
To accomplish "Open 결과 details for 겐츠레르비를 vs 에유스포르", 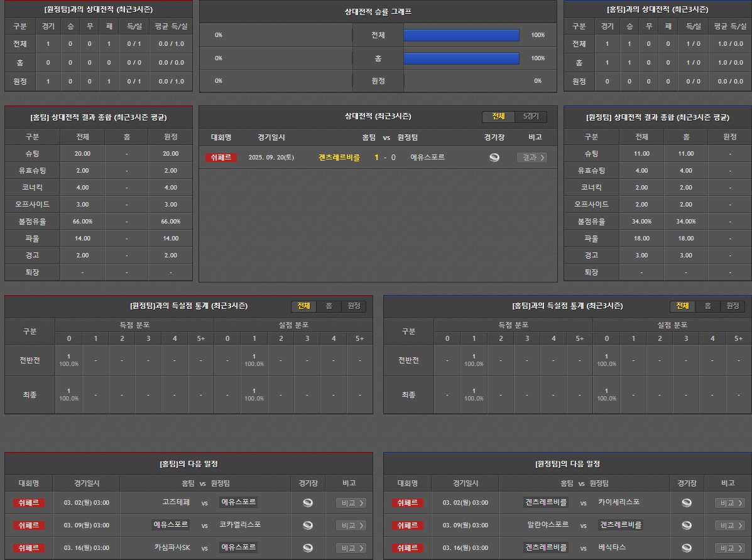I will pos(531,158).
